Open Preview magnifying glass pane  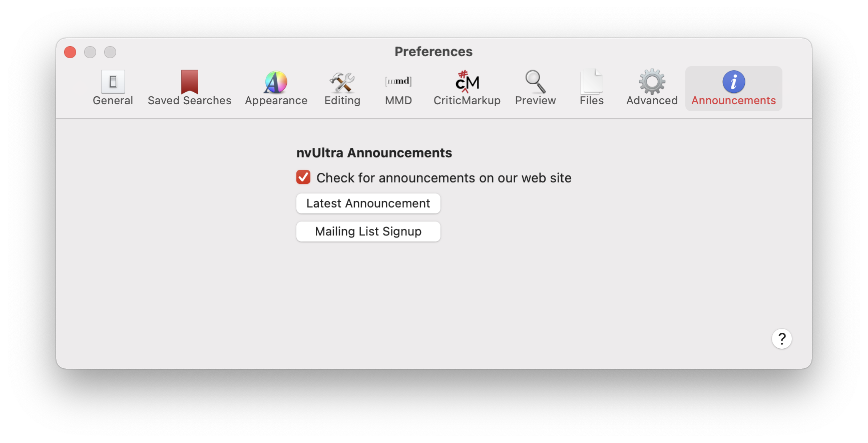(x=535, y=88)
